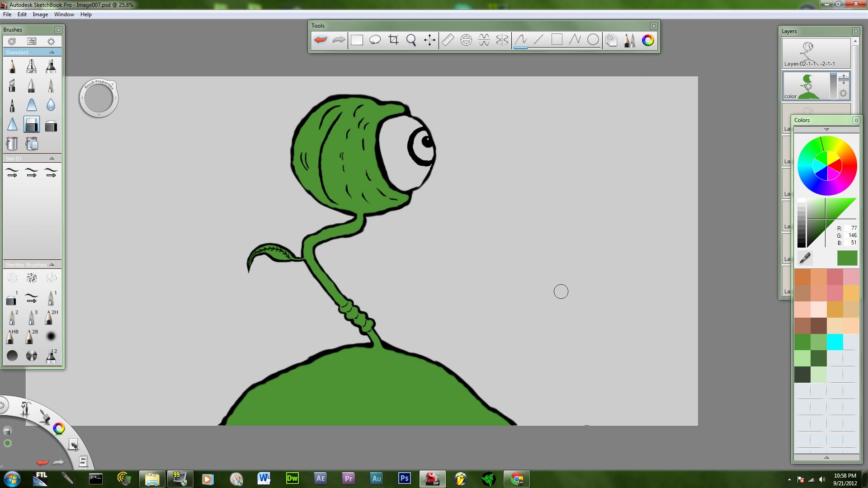868x488 pixels.
Task: Open Brush properties sliders icon in Brushes panel
Action: [x=32, y=41]
